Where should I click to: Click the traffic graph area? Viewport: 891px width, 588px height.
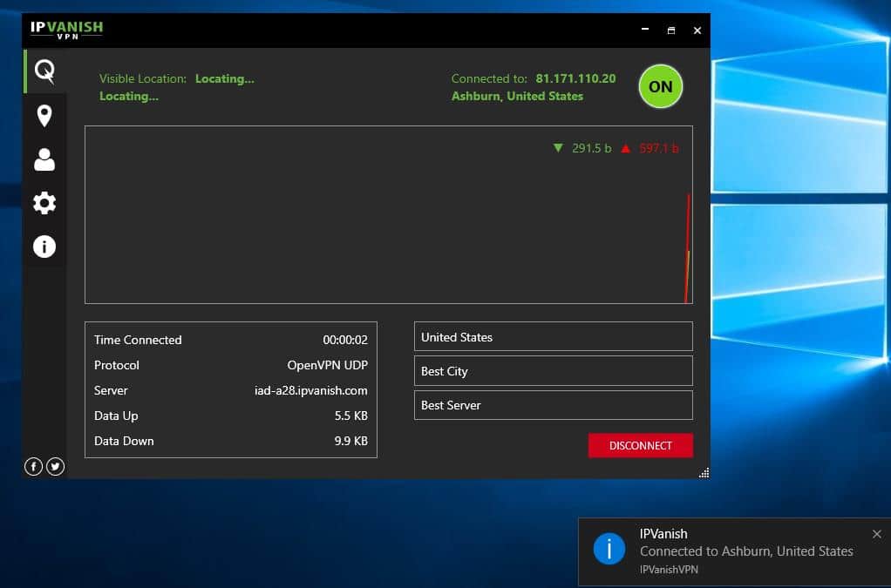389,214
